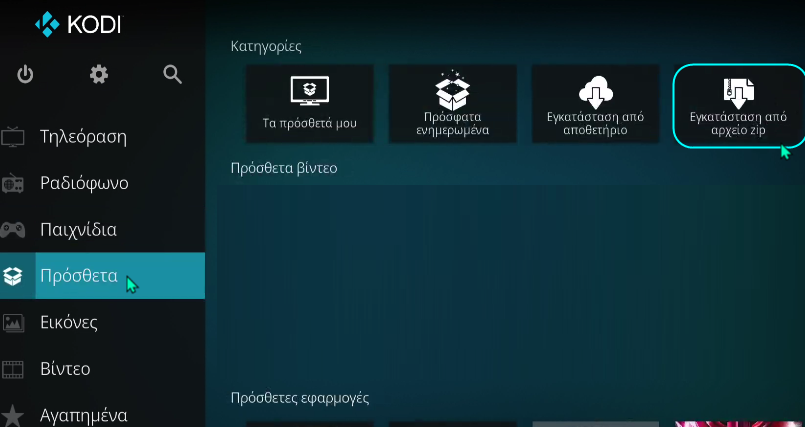Viewport: 805px width, 427px height.
Task: Open the Πρόσφατα ενημερωμένα tile
Action: [452, 104]
